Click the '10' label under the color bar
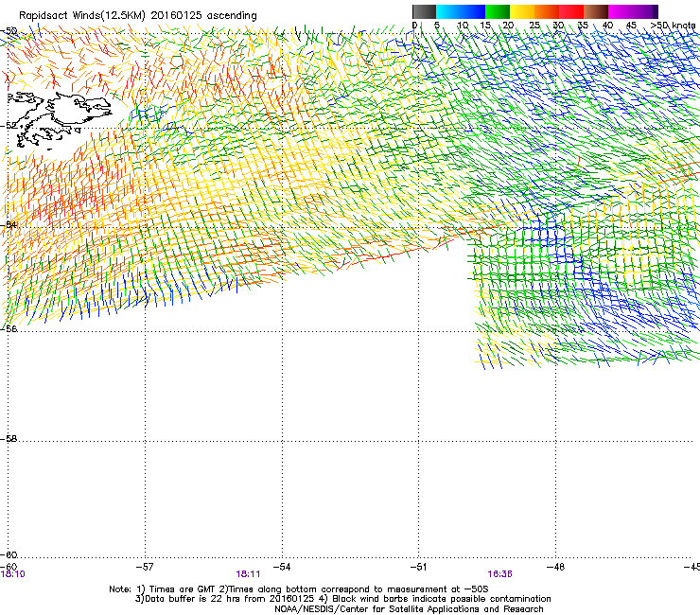This screenshot has height=615, width=700. click(463, 25)
